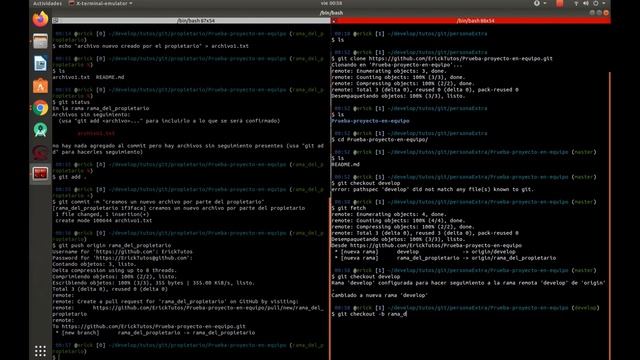Click 'Delta compression using up to 8 threads' line
The width and height of the screenshot is (640, 360).
tap(114, 270)
